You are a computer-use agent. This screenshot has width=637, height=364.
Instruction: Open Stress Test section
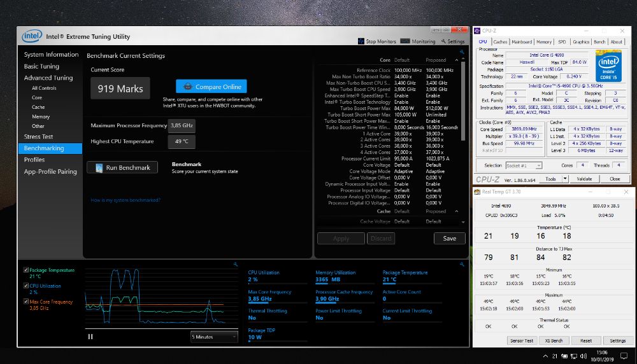coord(38,137)
